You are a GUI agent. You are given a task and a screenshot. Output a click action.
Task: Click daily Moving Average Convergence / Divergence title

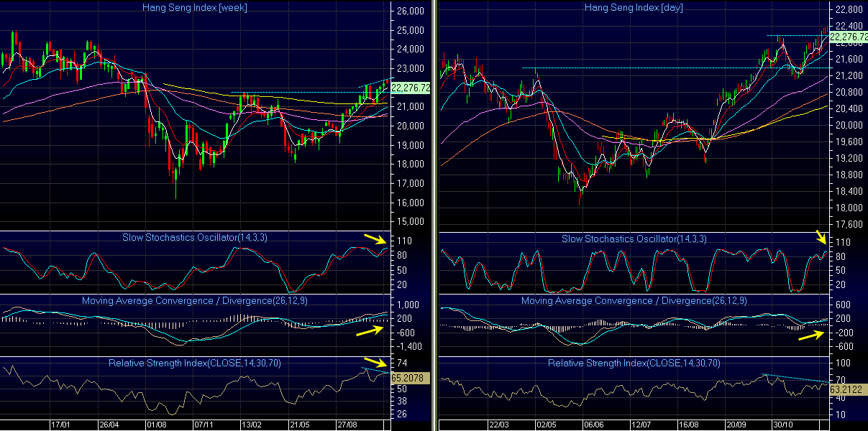point(634,300)
